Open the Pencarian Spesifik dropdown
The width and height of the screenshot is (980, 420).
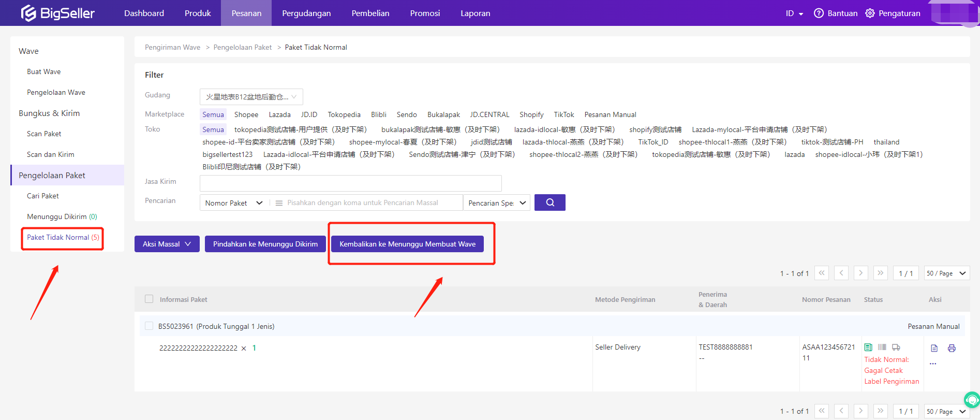(497, 203)
